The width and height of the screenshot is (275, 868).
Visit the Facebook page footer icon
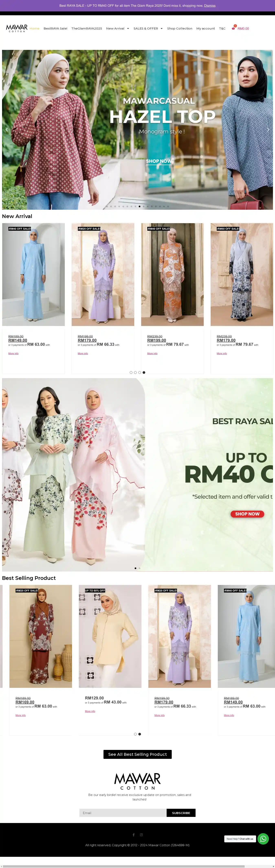coord(133,835)
